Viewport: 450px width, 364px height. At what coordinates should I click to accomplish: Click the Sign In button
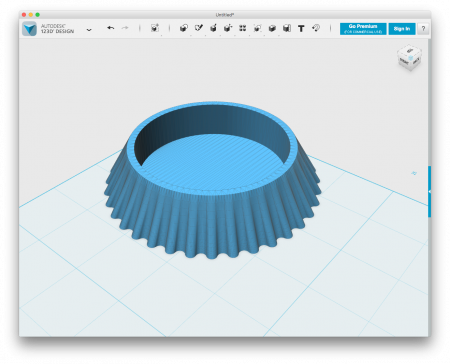pos(402,29)
